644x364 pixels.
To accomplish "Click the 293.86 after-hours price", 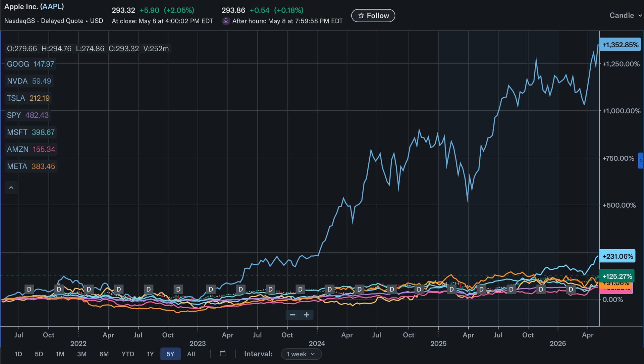I will pos(233,10).
